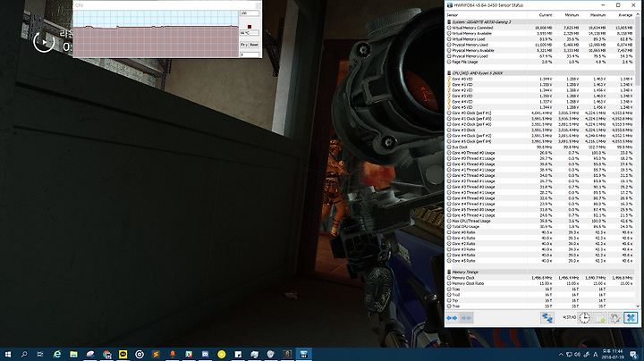Open Discord from the taskbar

[205, 355]
